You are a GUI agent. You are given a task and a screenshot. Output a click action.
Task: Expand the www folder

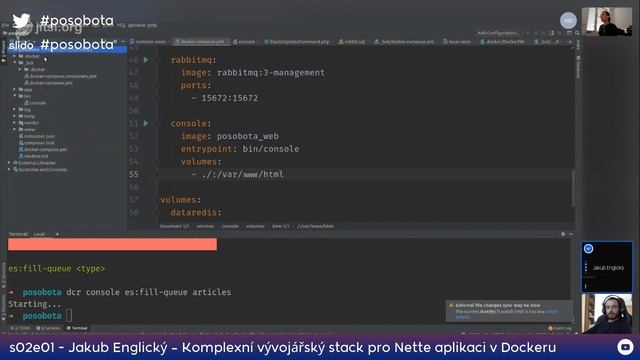coord(15,129)
